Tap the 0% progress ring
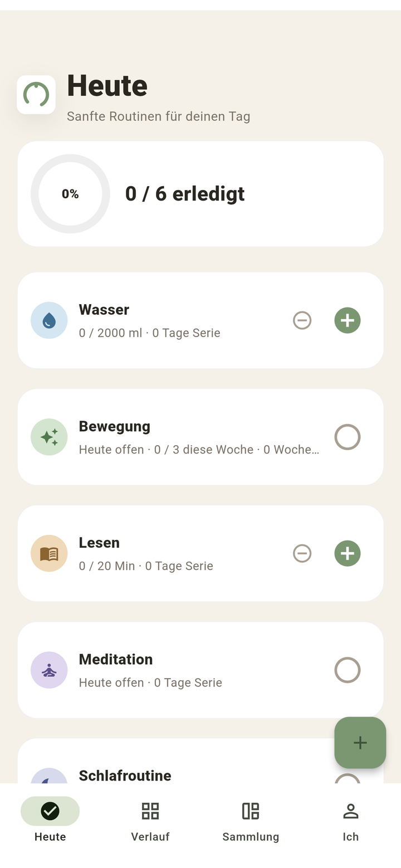This screenshot has width=401, height=868. (x=70, y=194)
